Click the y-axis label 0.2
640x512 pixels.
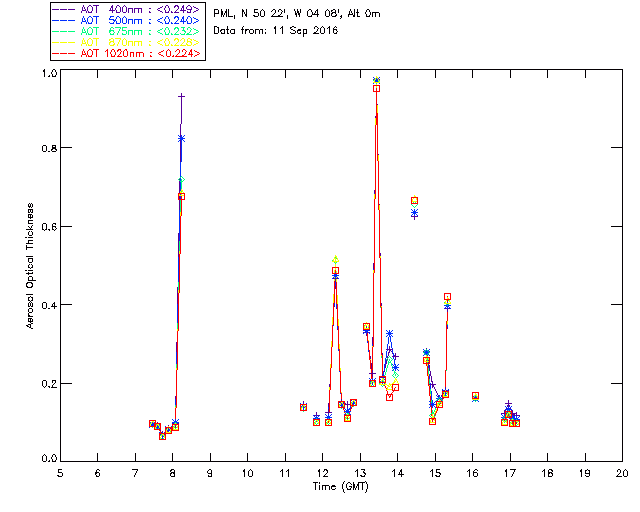(49, 383)
